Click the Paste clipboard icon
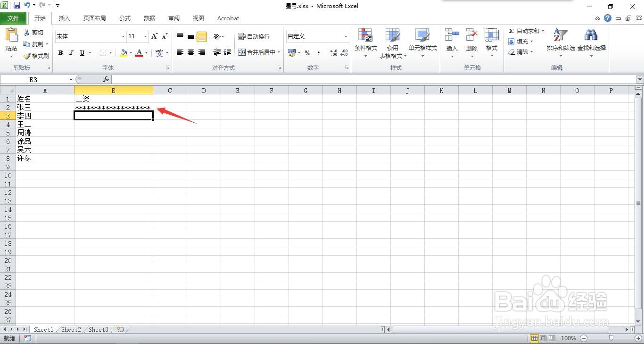 pyautogui.click(x=11, y=36)
